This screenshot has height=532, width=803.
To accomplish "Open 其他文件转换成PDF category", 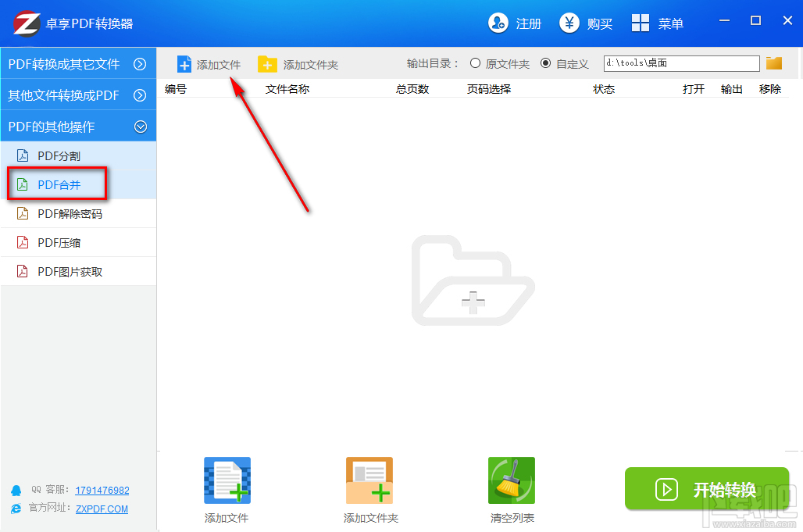I will coord(78,95).
